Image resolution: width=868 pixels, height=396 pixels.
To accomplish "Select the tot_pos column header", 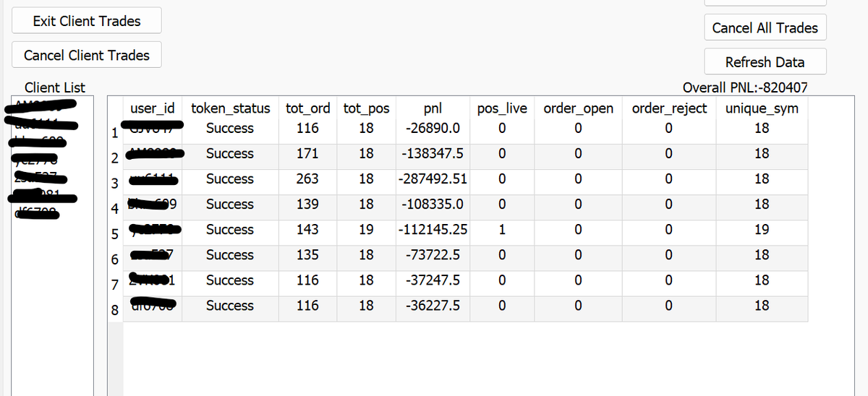I will tap(366, 108).
